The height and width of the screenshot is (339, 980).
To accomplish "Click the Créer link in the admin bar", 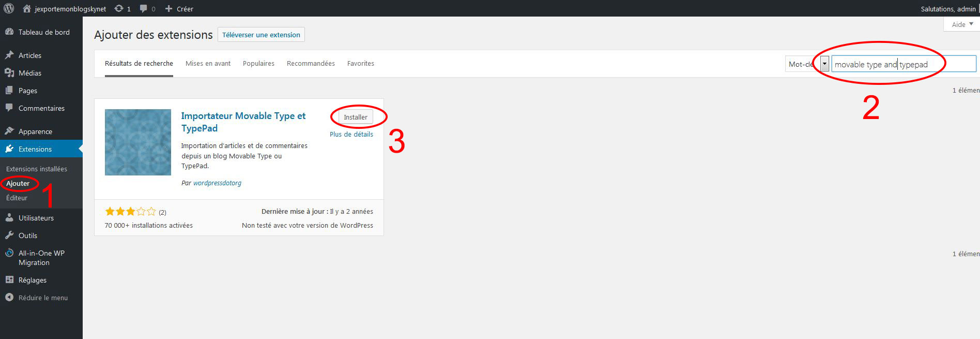I will tap(185, 9).
